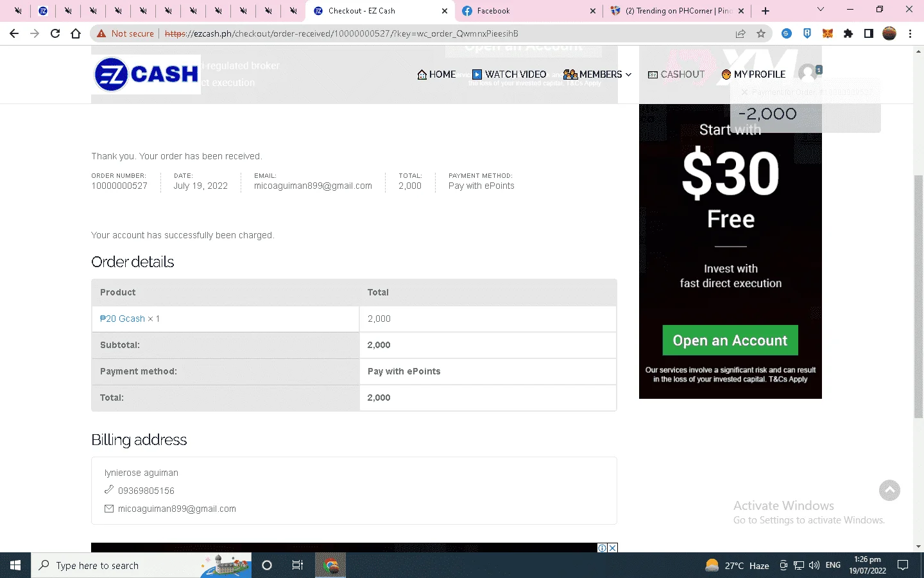Open Chrome's three-dot menu
924x578 pixels.
click(910, 33)
